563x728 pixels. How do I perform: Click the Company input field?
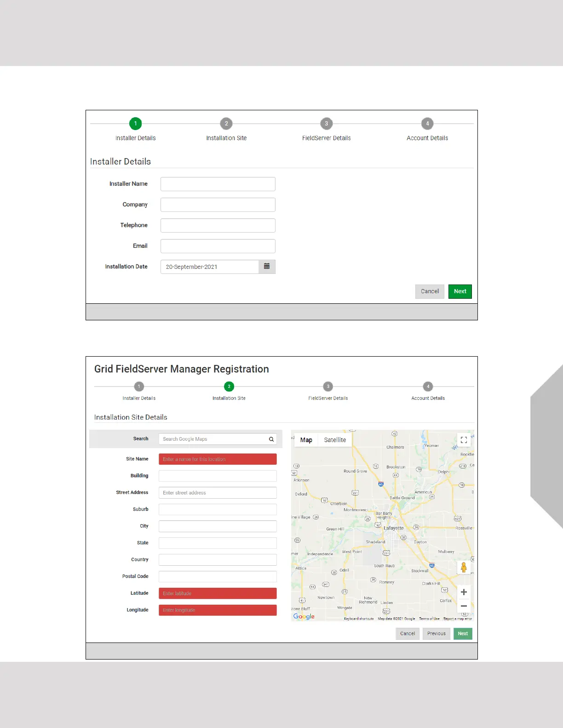pyautogui.click(x=218, y=205)
